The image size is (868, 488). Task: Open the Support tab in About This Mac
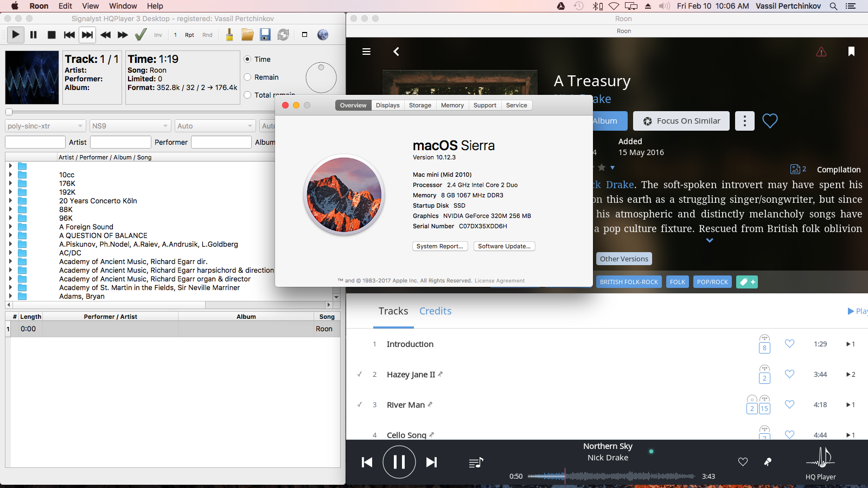(485, 105)
